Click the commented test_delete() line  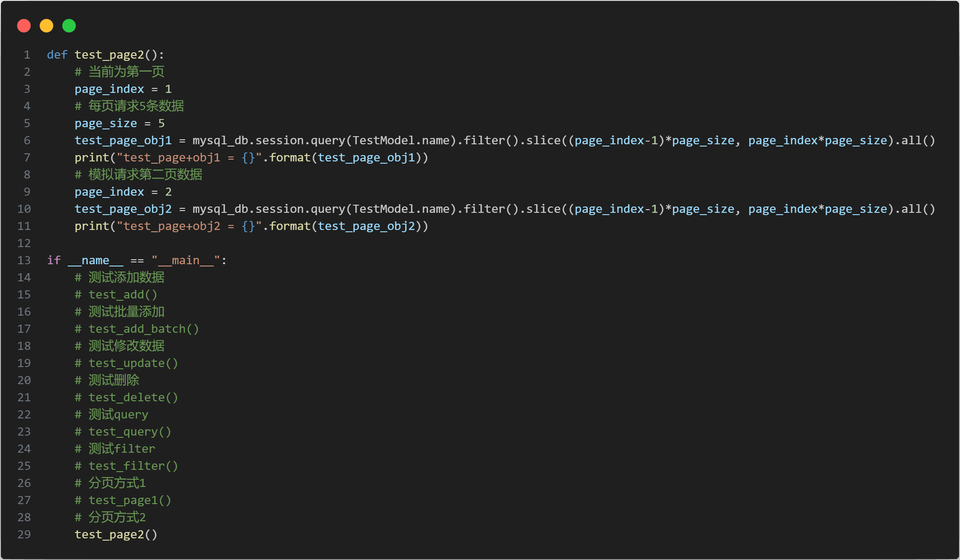coord(126,398)
